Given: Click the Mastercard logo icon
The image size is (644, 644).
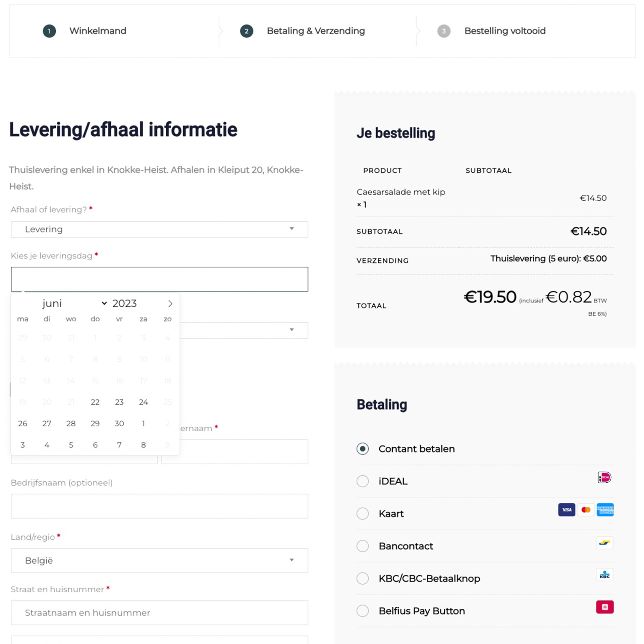Looking at the screenshot, I should point(586,509).
